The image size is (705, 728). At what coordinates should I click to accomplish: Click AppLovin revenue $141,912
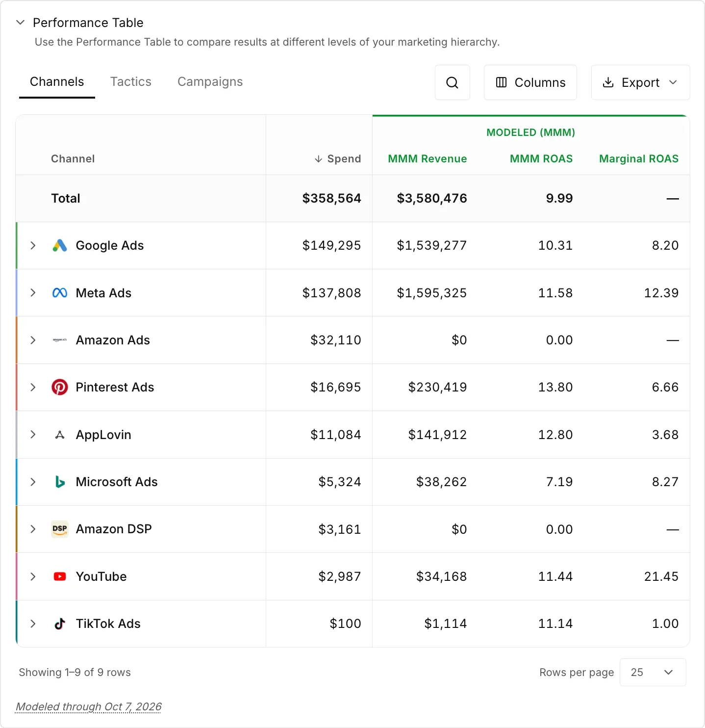[x=438, y=435]
